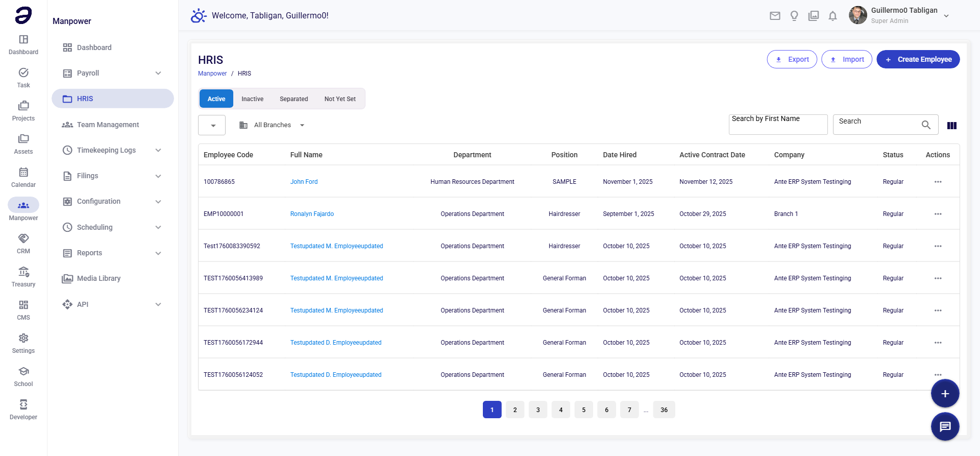Image resolution: width=980 pixels, height=456 pixels.
Task: Switch to the Inactive tab
Action: [x=253, y=99]
